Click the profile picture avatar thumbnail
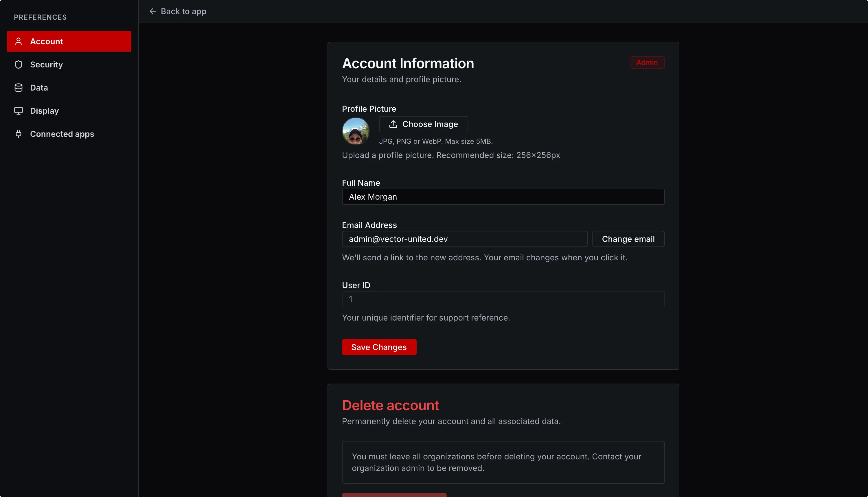Screen dimensions: 868x497 coord(356,131)
